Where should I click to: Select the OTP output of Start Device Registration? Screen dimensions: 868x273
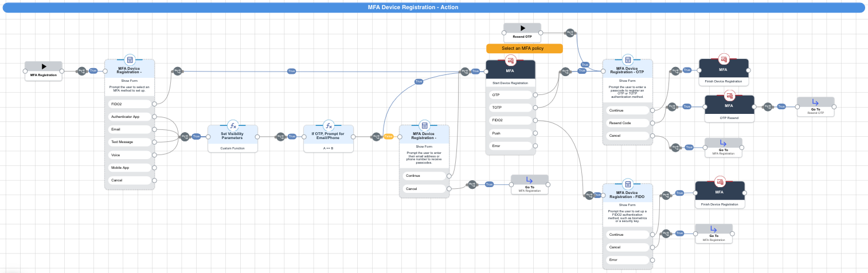(x=510, y=95)
